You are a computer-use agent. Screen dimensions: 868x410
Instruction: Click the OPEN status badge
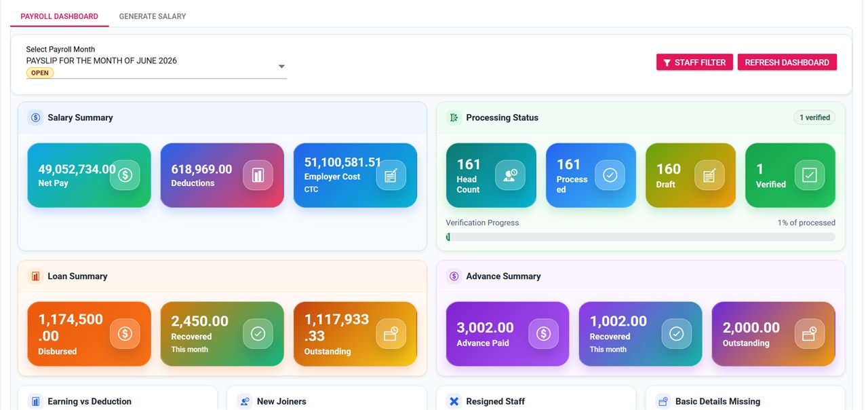click(x=40, y=73)
